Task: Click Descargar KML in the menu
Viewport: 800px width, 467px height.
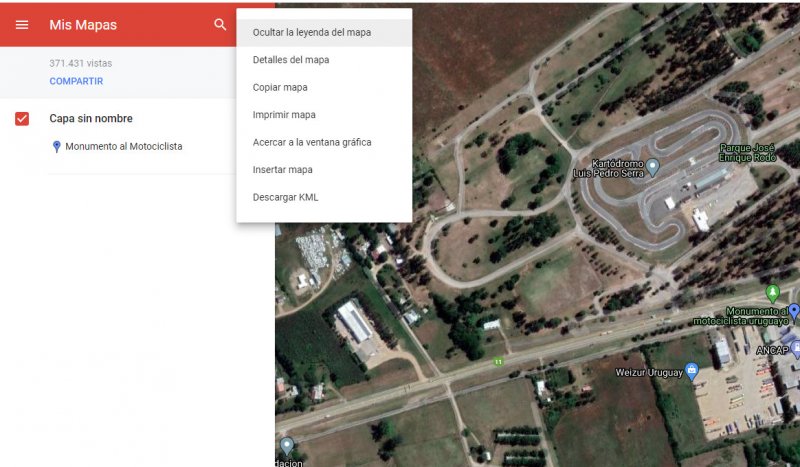Action: tap(324, 198)
